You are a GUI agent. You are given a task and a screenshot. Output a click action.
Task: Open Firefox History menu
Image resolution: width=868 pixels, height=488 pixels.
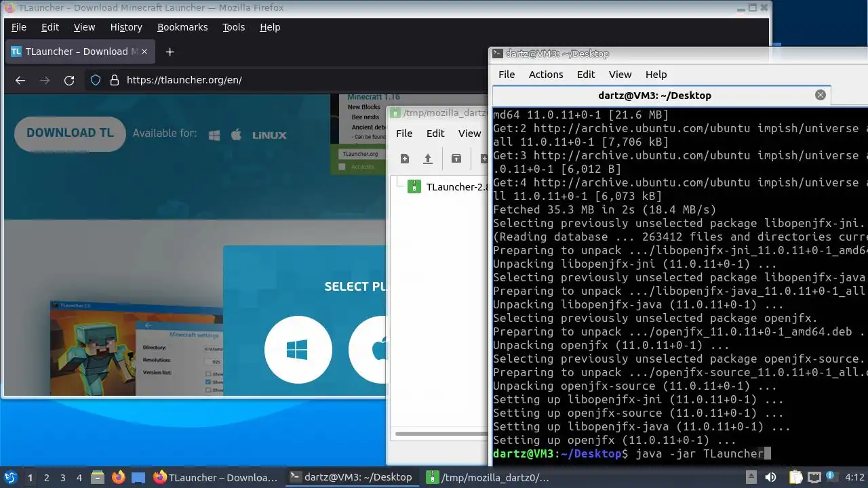pyautogui.click(x=126, y=27)
